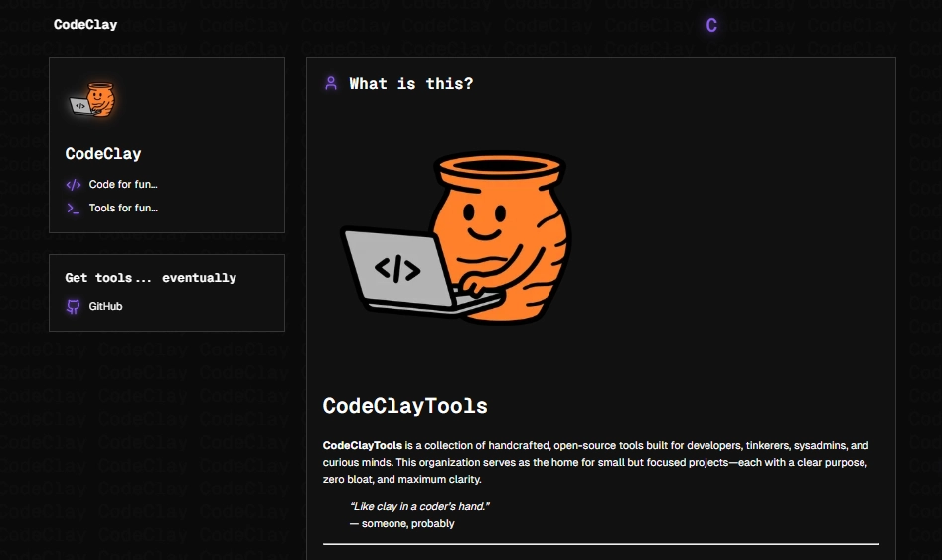Click the code brackets icon beside Code for fun

(74, 185)
